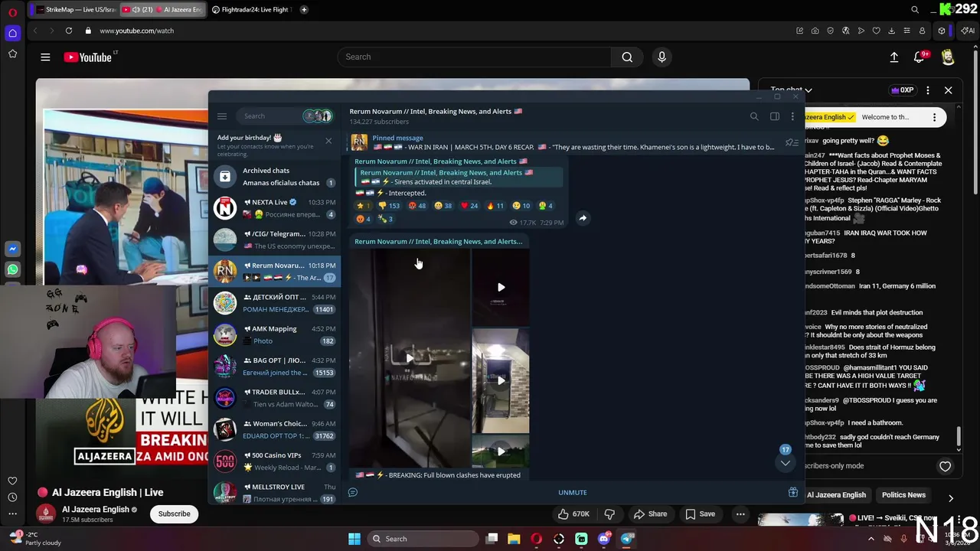Image resolution: width=980 pixels, height=551 pixels.
Task: Open channel discussion comments icon
Action: [353, 493]
